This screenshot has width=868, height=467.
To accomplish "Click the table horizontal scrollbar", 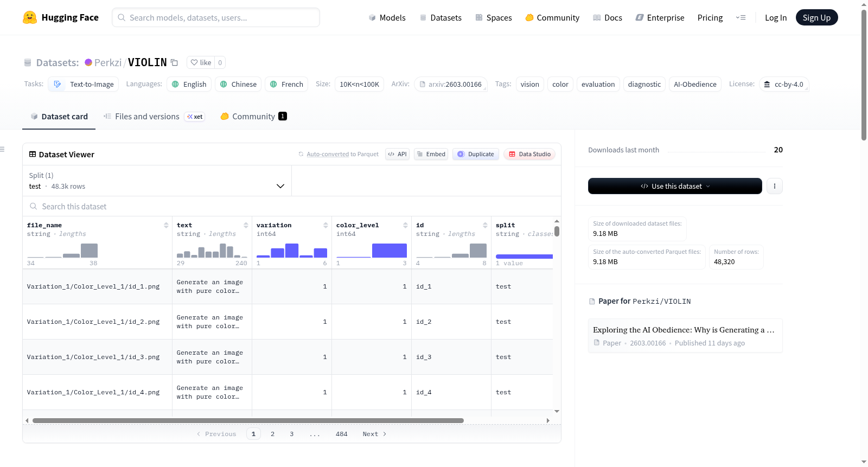I will pos(248,420).
